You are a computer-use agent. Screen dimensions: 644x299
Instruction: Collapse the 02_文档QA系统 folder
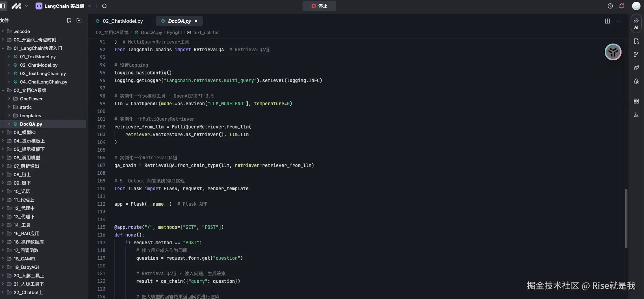coord(3,90)
